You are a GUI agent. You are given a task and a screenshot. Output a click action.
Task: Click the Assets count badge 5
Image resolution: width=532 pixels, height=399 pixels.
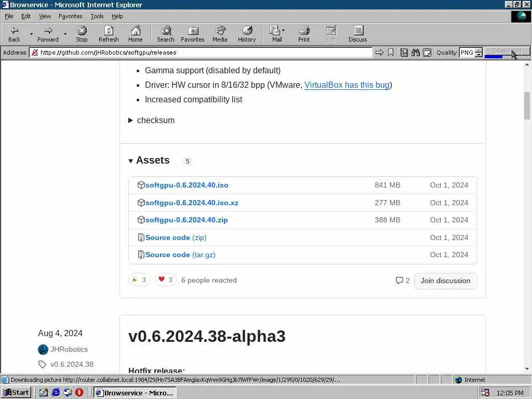(x=187, y=162)
